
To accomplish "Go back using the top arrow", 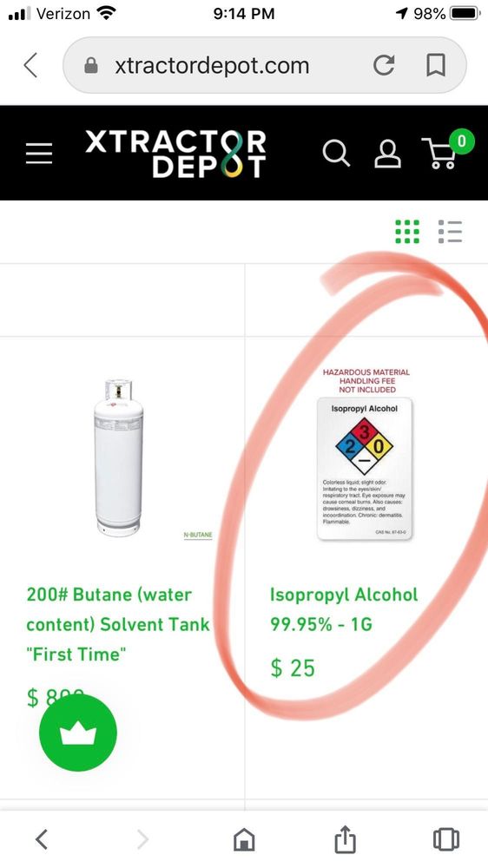I will [x=31, y=65].
